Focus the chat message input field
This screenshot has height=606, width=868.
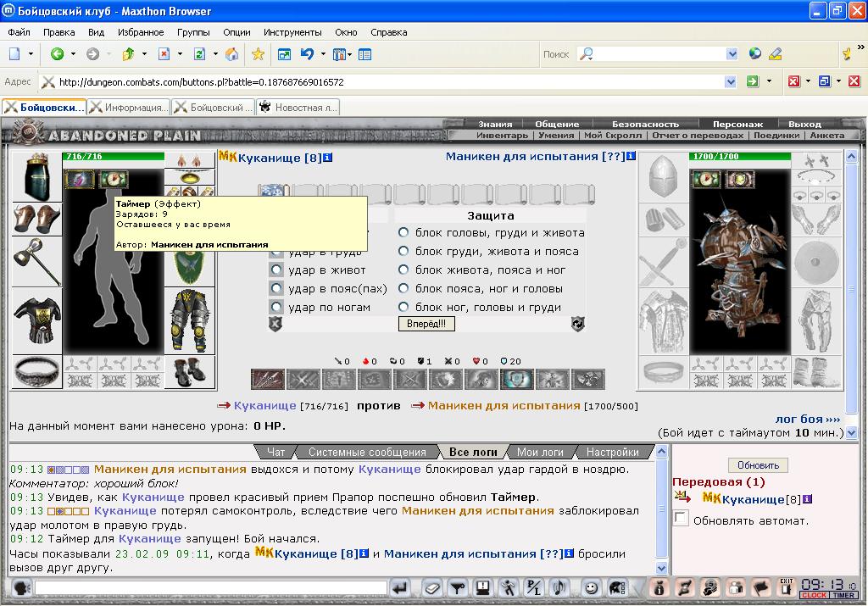(210, 587)
